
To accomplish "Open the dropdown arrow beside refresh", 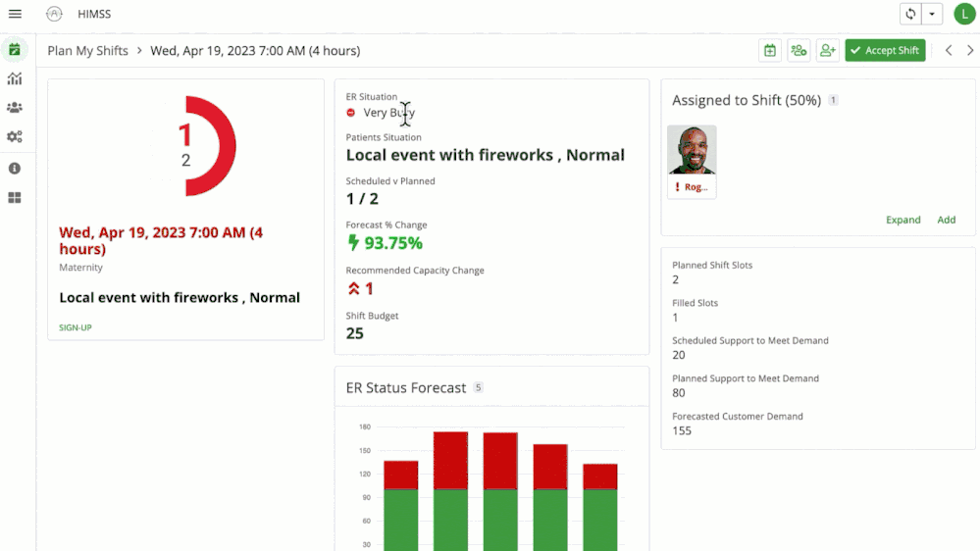I will click(932, 14).
